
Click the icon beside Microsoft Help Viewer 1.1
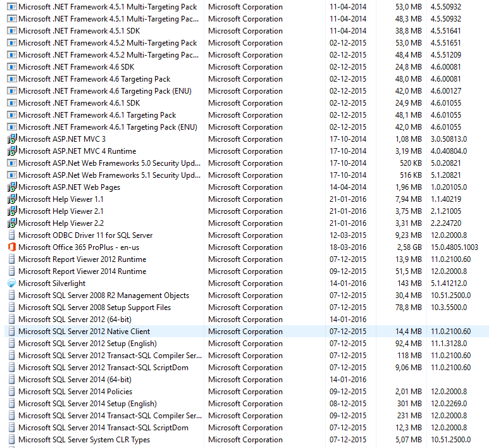pos(12,199)
